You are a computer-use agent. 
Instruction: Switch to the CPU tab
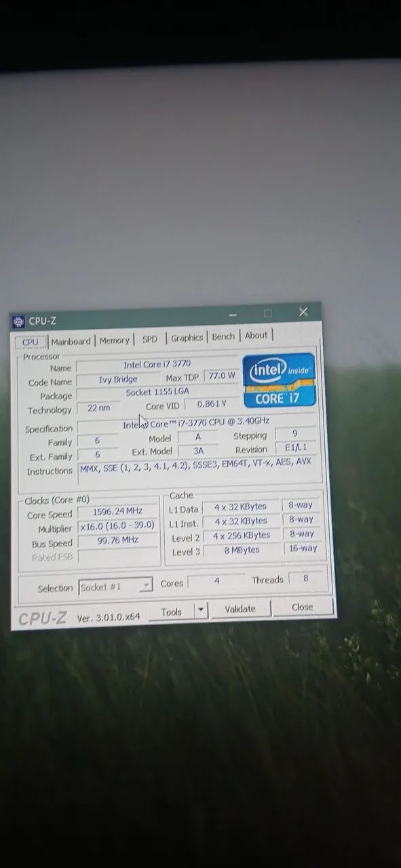[31, 342]
